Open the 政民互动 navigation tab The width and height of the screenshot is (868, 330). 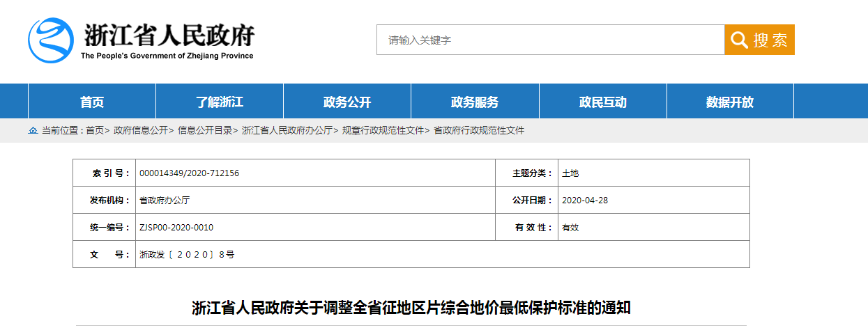click(603, 102)
